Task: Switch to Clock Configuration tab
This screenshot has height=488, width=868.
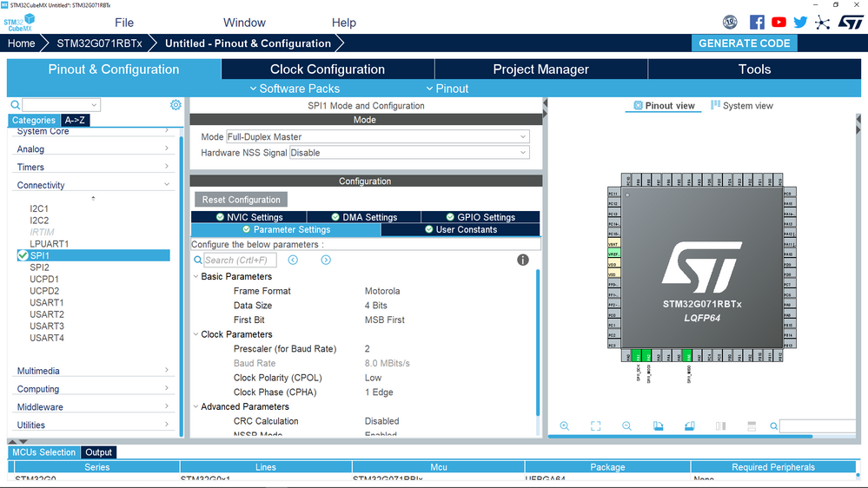Action: point(328,69)
